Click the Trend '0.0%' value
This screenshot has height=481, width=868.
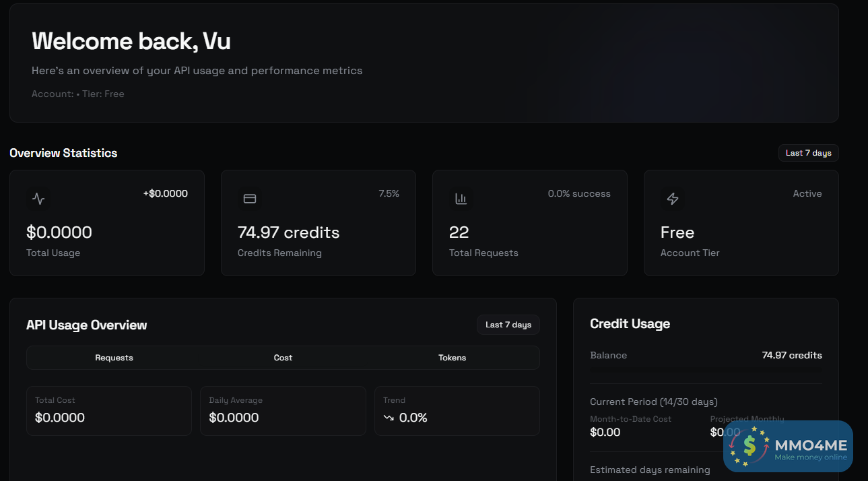[413, 418]
